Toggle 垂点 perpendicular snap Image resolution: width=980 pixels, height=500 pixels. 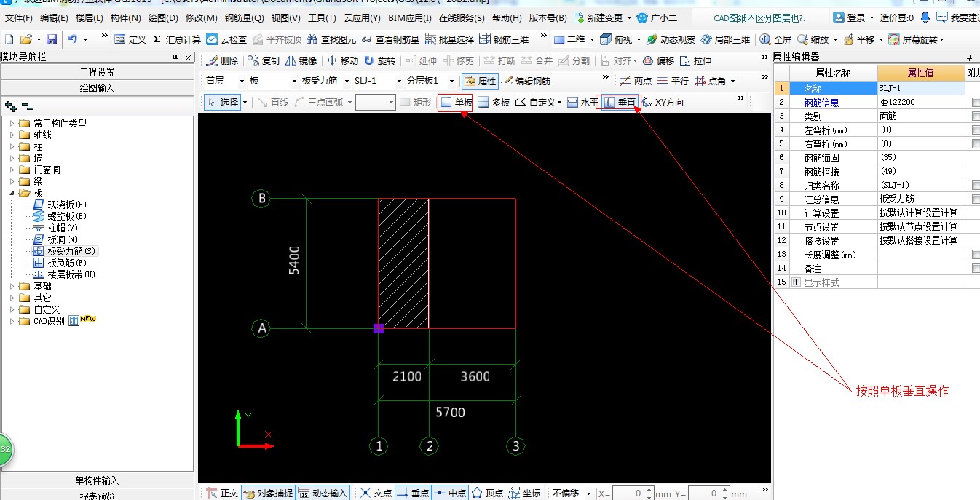pos(413,493)
